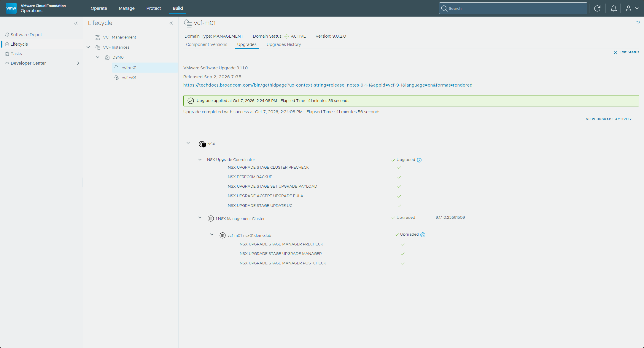Click into the Search field
644x348 pixels.
[x=513, y=8]
